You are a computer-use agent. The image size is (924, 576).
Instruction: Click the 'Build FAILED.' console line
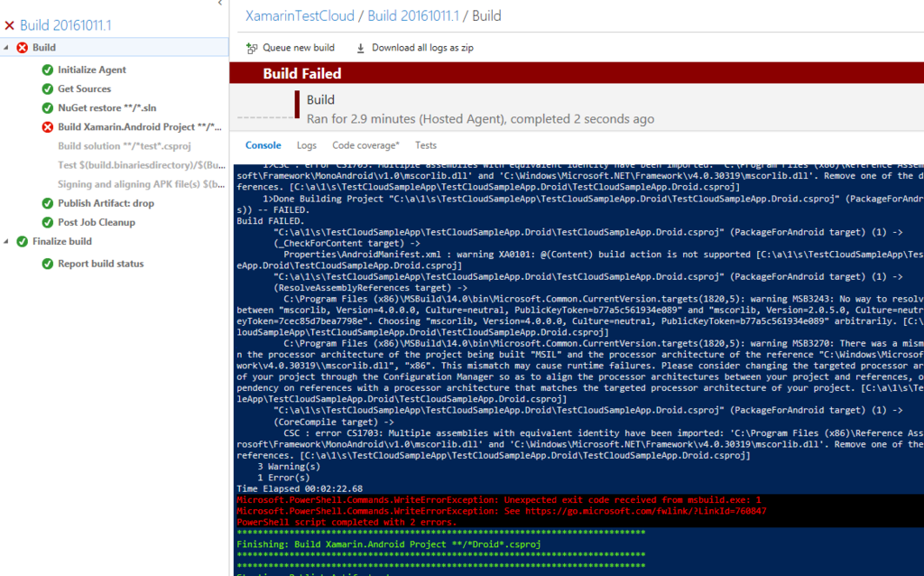point(271,221)
